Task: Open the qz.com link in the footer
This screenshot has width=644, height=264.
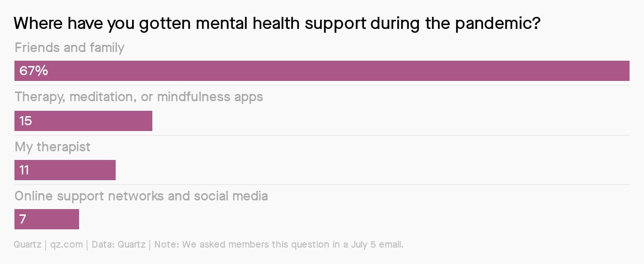Action: point(66,245)
